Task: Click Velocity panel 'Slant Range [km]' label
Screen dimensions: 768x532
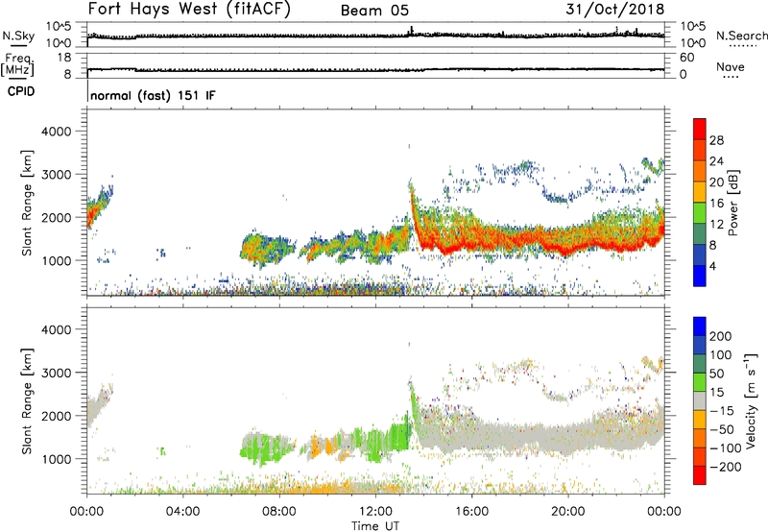Action: [27, 400]
